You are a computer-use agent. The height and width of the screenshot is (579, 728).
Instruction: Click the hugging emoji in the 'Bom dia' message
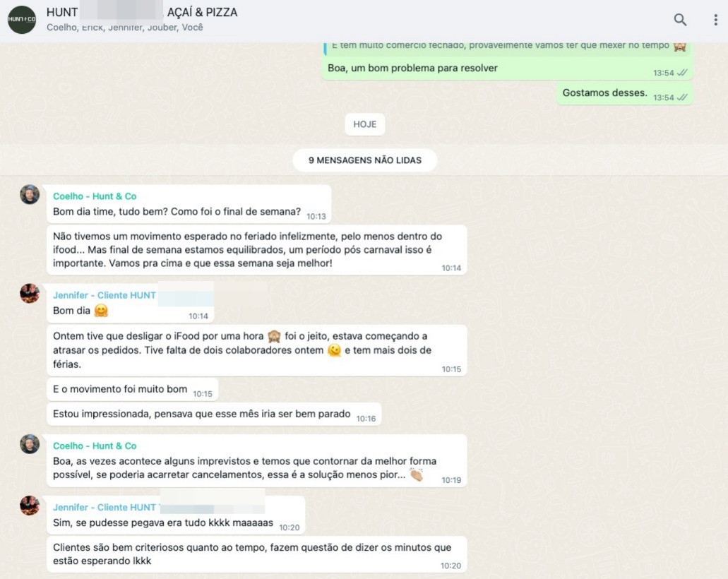pyautogui.click(x=101, y=311)
